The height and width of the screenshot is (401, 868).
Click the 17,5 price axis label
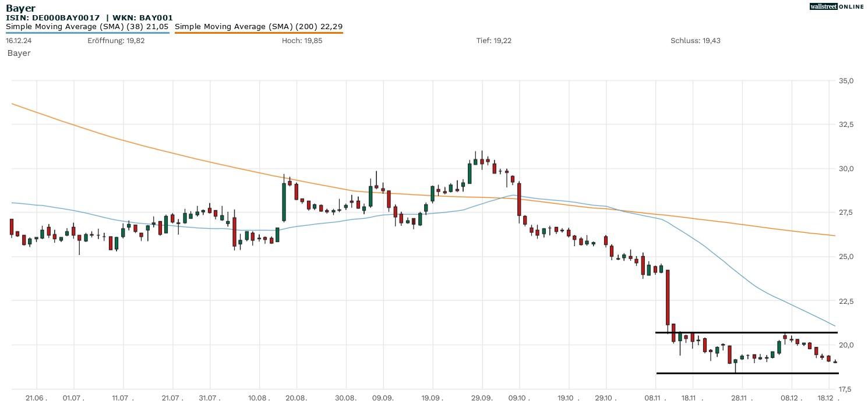pos(846,389)
